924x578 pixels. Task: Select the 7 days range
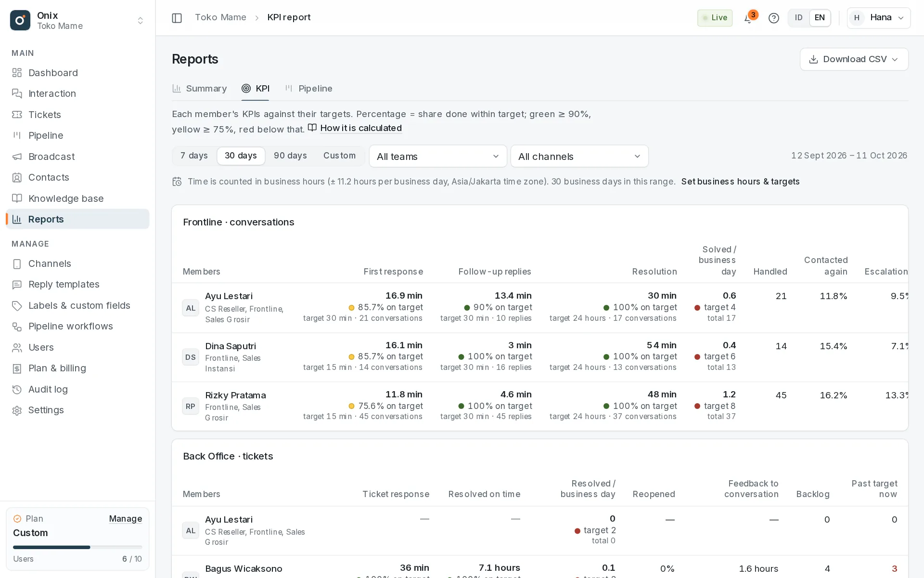(194, 156)
